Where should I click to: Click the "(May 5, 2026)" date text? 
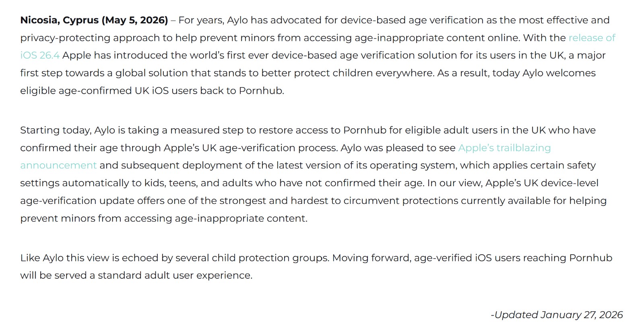[x=135, y=21]
